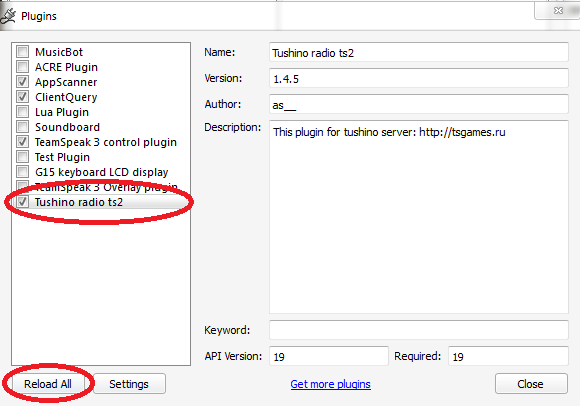Open plugin Settings button

point(129,384)
